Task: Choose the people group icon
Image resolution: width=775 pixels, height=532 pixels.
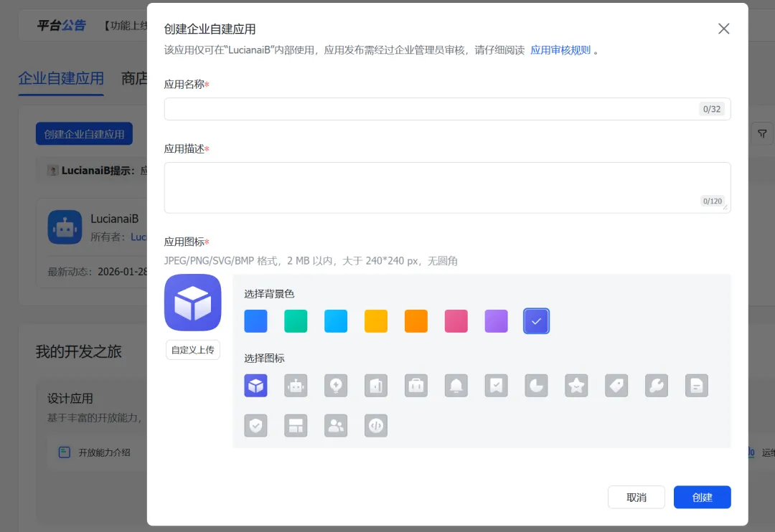Action: coord(336,425)
